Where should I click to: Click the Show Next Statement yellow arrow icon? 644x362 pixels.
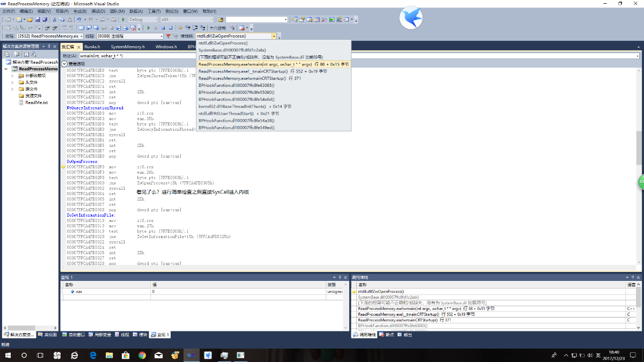(180, 28)
